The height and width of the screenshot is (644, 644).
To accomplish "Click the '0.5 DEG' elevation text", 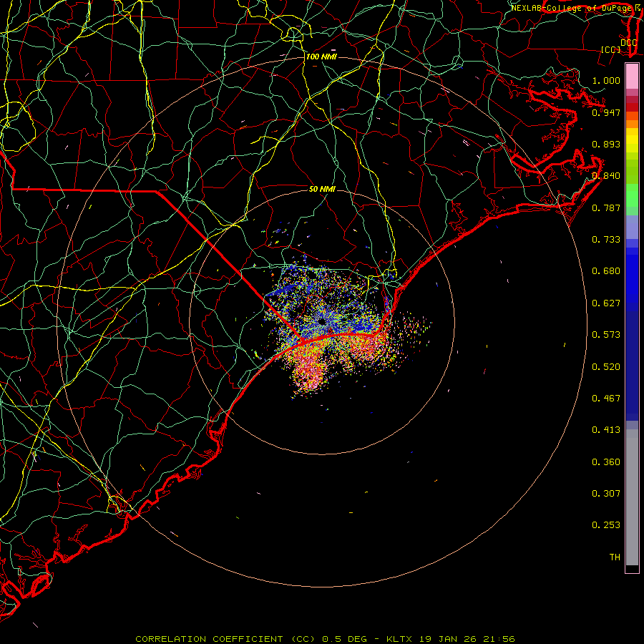I will [343, 639].
